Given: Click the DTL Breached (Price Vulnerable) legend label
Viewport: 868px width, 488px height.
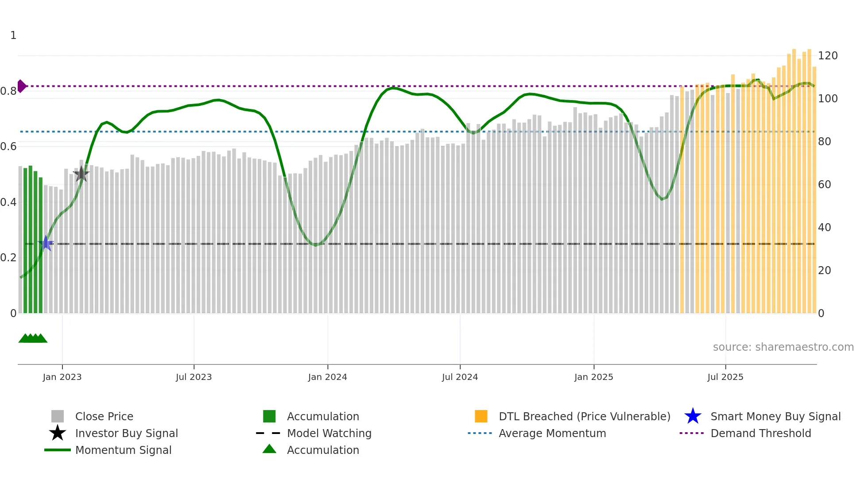Looking at the screenshot, I should coord(584,416).
